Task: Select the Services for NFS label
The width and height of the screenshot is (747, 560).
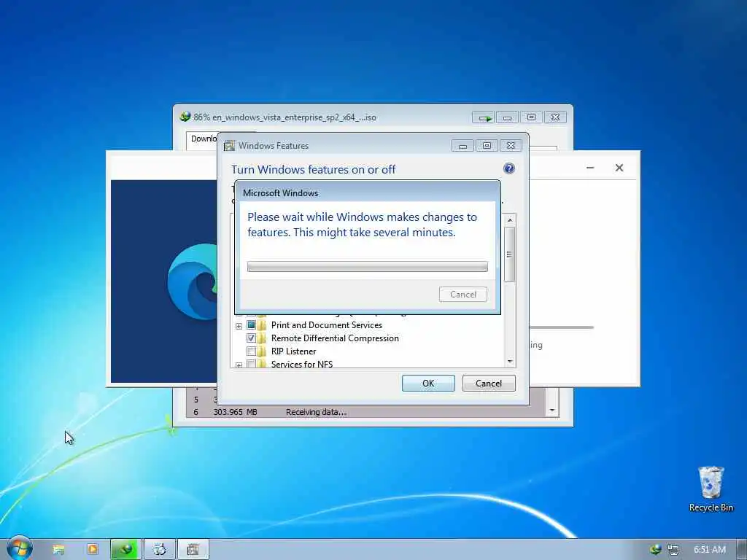Action: pyautogui.click(x=302, y=365)
